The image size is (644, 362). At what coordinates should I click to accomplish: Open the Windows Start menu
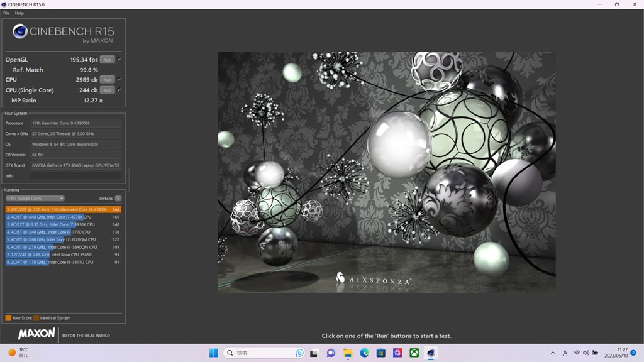(213, 353)
